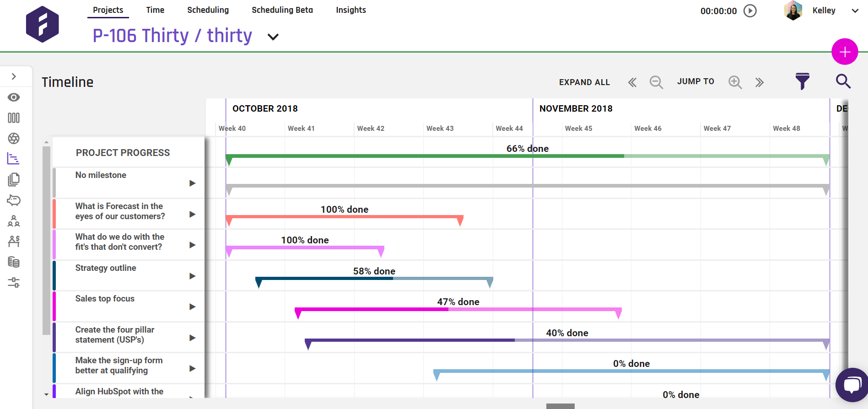This screenshot has width=868, height=409.
Task: Expand 'Create the four pillar statement' milestone
Action: pyautogui.click(x=193, y=338)
